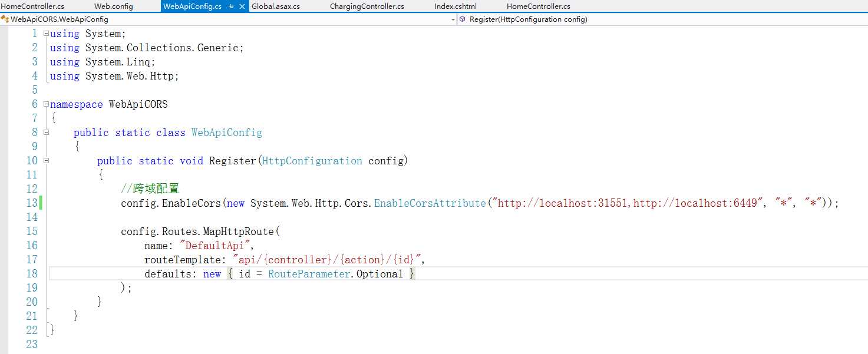
Task: Click 'config.EnableCors' on line 13
Action: click(171, 203)
